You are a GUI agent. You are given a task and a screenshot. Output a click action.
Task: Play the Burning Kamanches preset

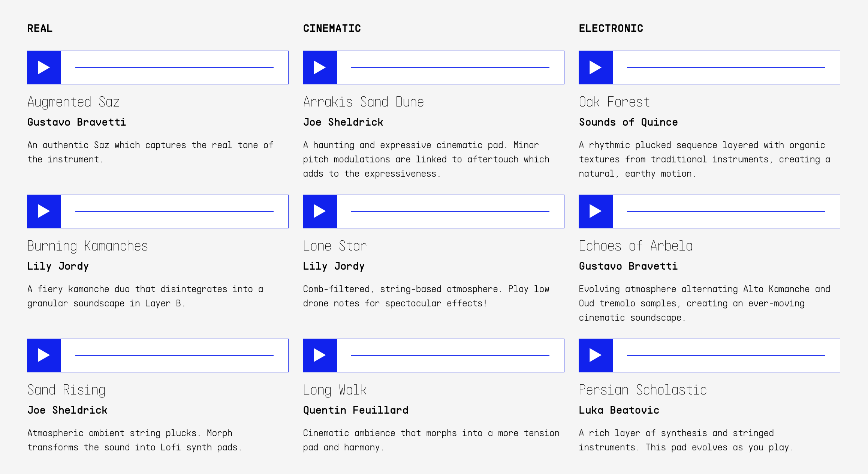point(44,211)
